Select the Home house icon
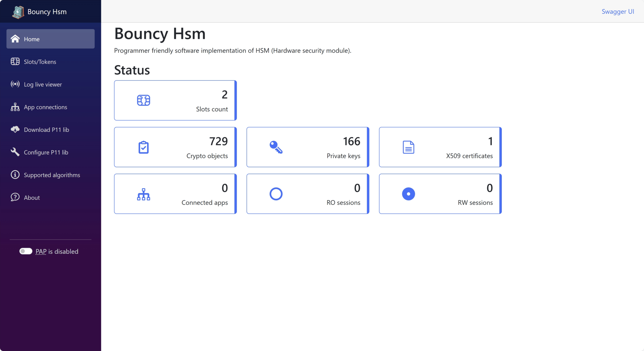 15,39
